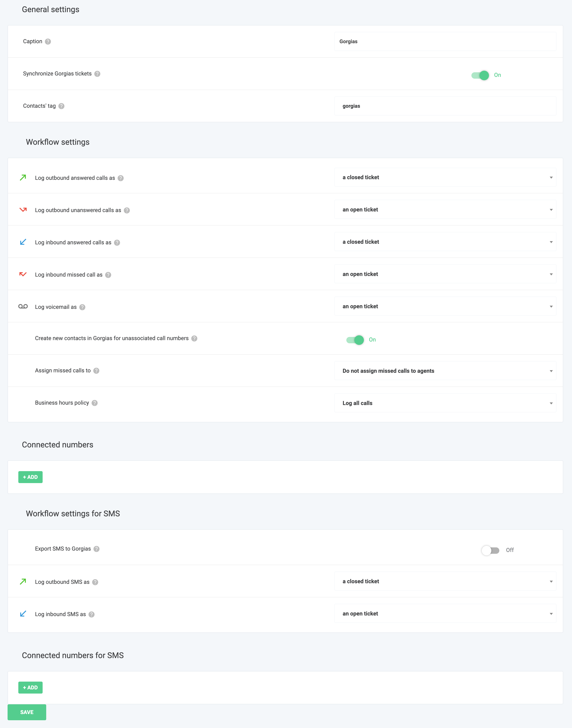Click the help icon next to Contacts' tag
This screenshot has width=572, height=728.
coord(61,106)
